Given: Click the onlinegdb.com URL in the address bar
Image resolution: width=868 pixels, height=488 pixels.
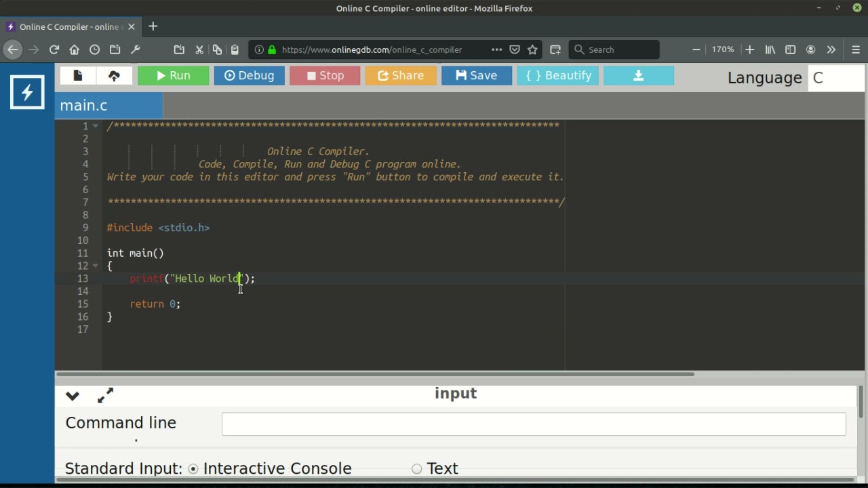Looking at the screenshot, I should [372, 49].
